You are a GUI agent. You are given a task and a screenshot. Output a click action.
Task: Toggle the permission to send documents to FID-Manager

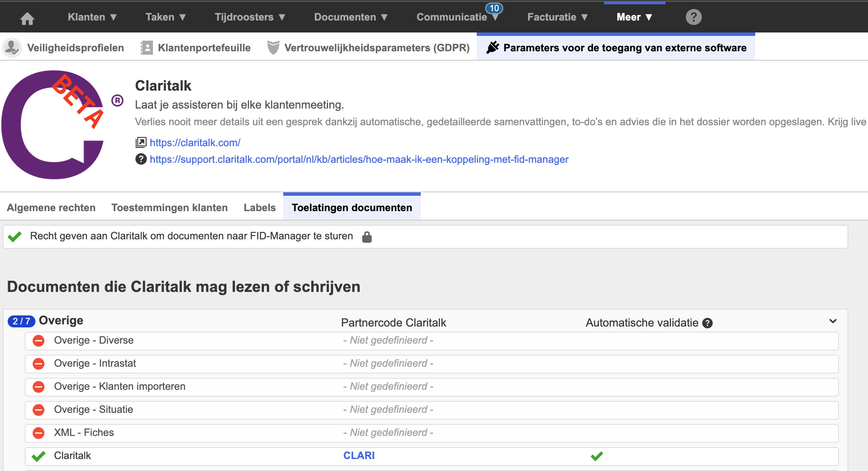point(15,236)
